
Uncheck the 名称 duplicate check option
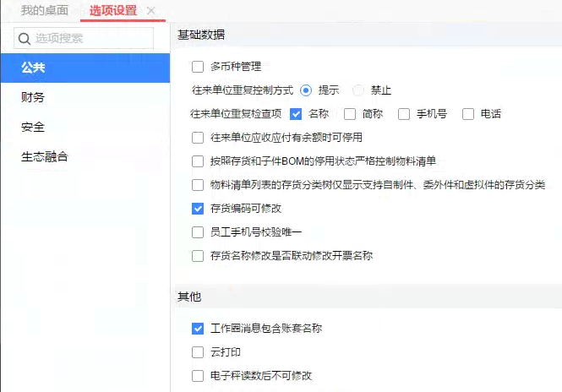tap(296, 113)
